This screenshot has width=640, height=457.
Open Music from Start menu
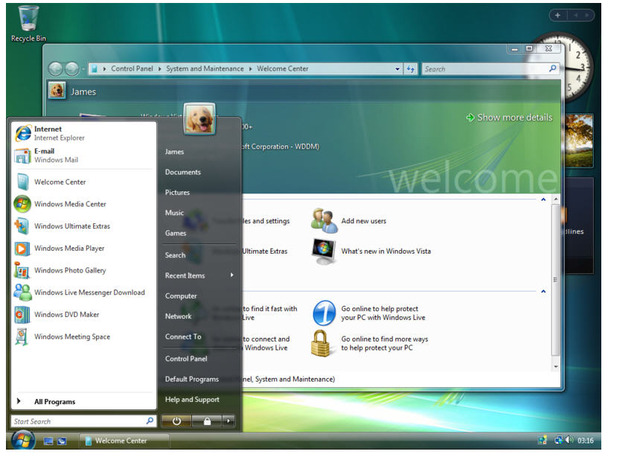click(x=174, y=213)
